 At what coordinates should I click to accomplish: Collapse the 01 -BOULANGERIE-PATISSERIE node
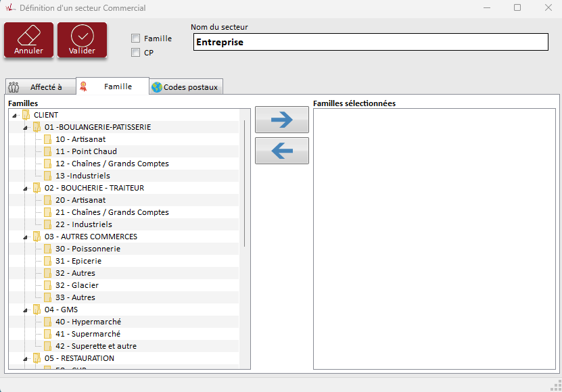point(25,128)
